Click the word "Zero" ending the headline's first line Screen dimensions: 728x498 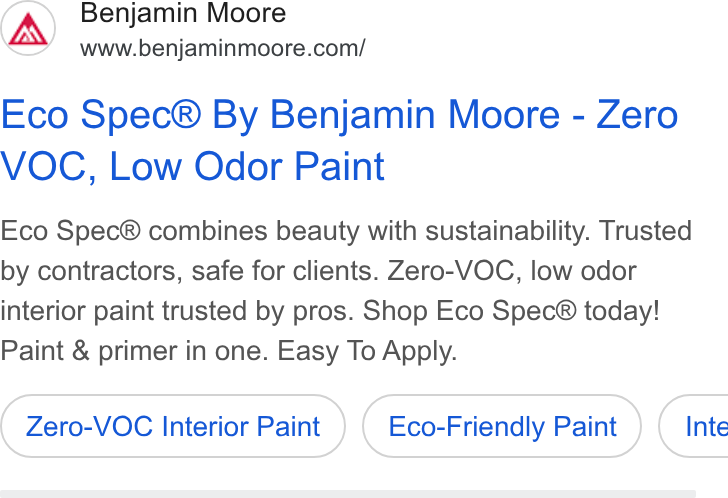coord(637,114)
